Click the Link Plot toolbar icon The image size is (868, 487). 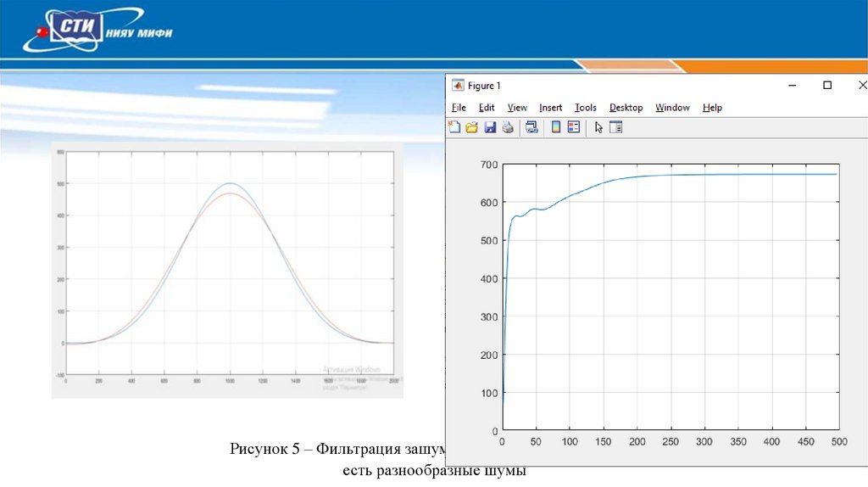pos(532,127)
